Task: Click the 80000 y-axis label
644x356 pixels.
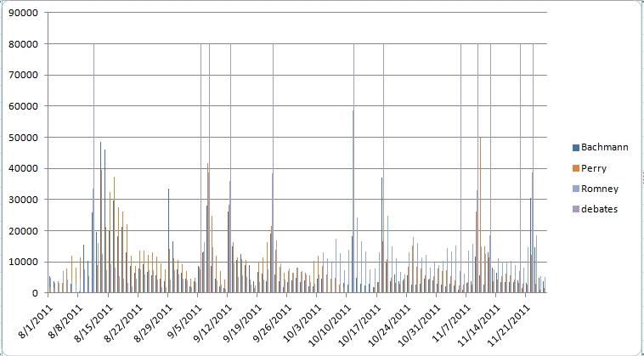Action: tap(23, 44)
